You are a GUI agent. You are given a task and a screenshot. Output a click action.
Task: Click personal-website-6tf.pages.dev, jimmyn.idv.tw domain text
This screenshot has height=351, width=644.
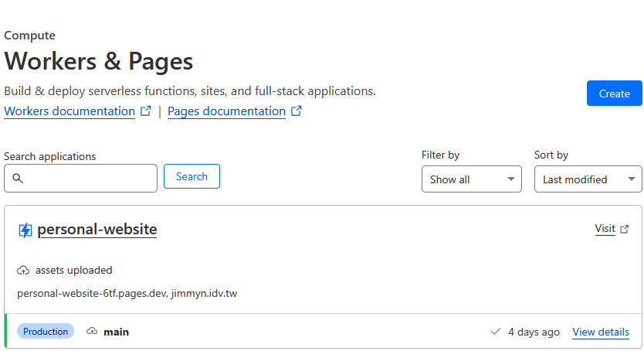click(x=127, y=294)
